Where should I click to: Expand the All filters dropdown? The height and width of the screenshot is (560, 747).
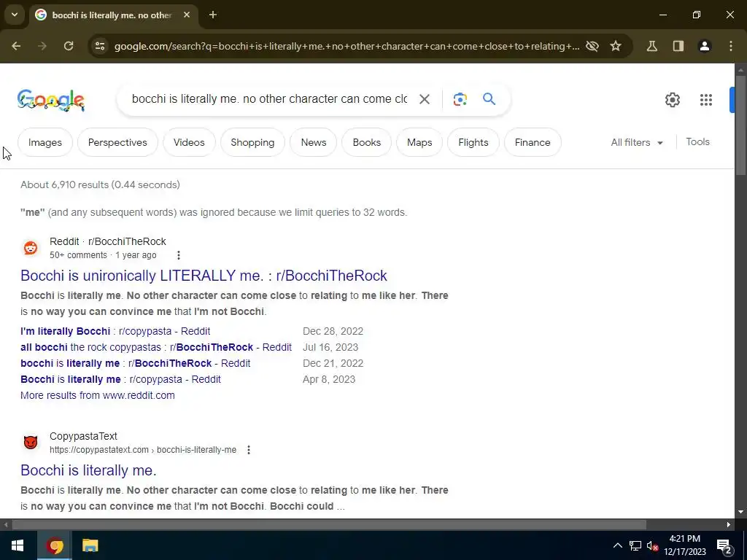coord(637,142)
